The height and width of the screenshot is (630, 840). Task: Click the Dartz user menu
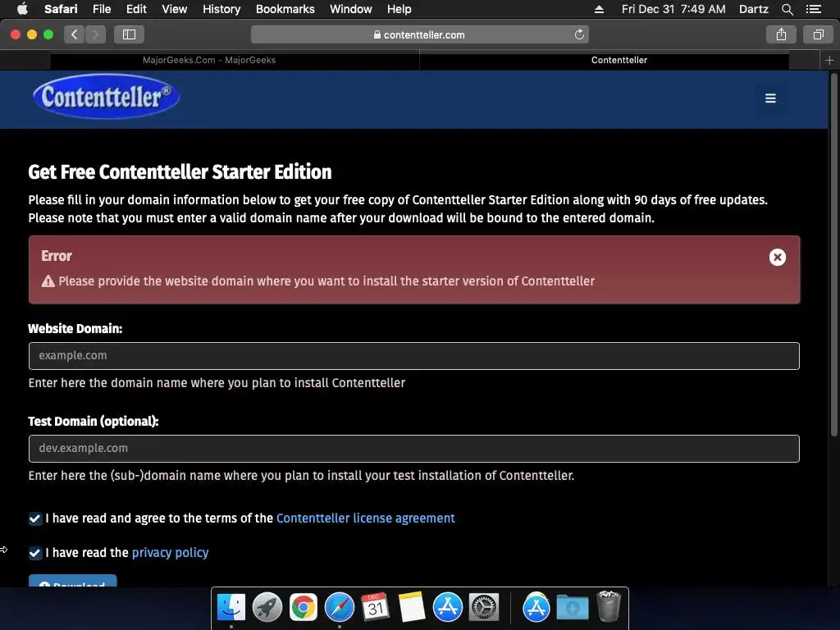(753, 8)
